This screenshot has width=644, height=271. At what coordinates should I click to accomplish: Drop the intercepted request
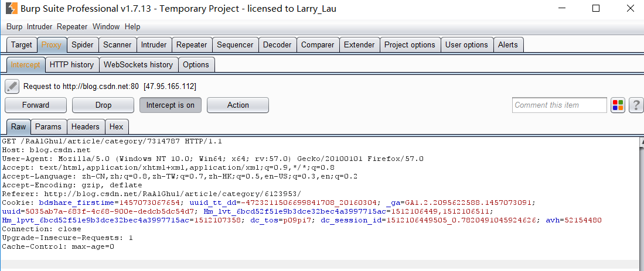pyautogui.click(x=103, y=105)
